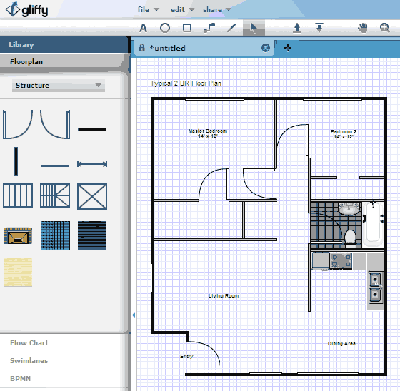Open the Edit menu

point(182,9)
